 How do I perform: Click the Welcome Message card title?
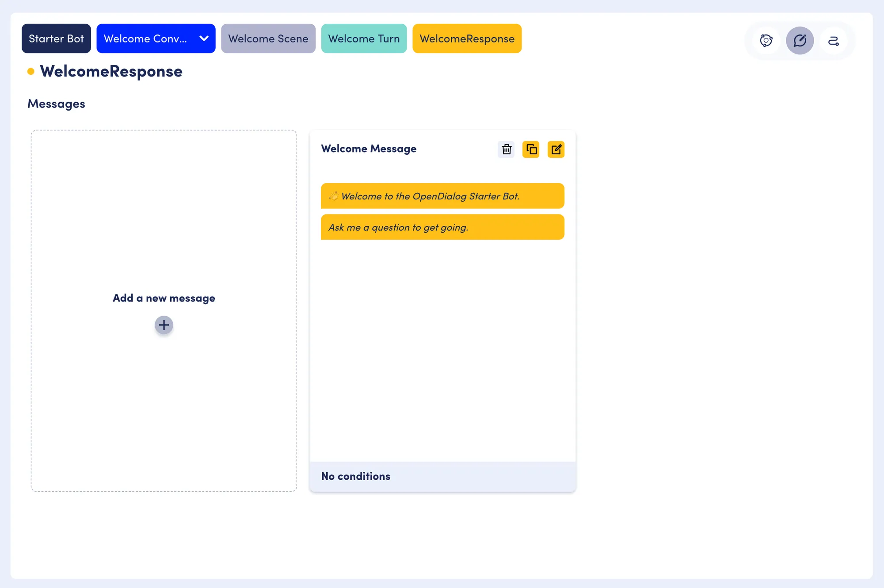pyautogui.click(x=369, y=149)
